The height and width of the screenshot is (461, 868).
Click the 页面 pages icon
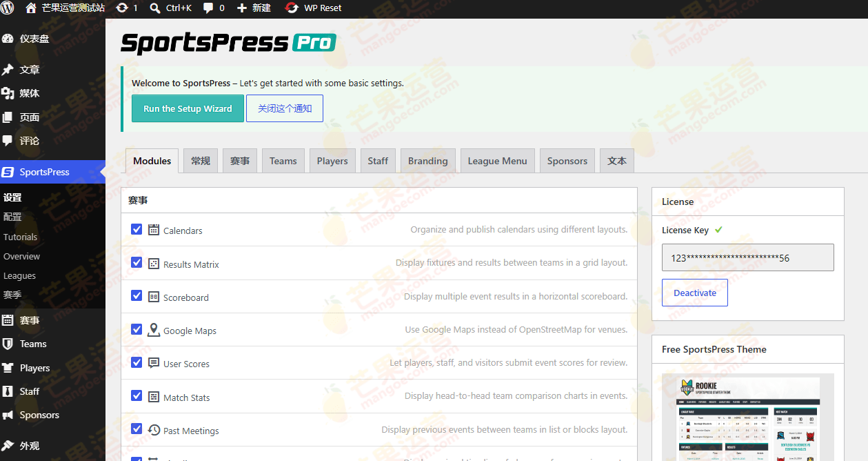[x=8, y=117]
